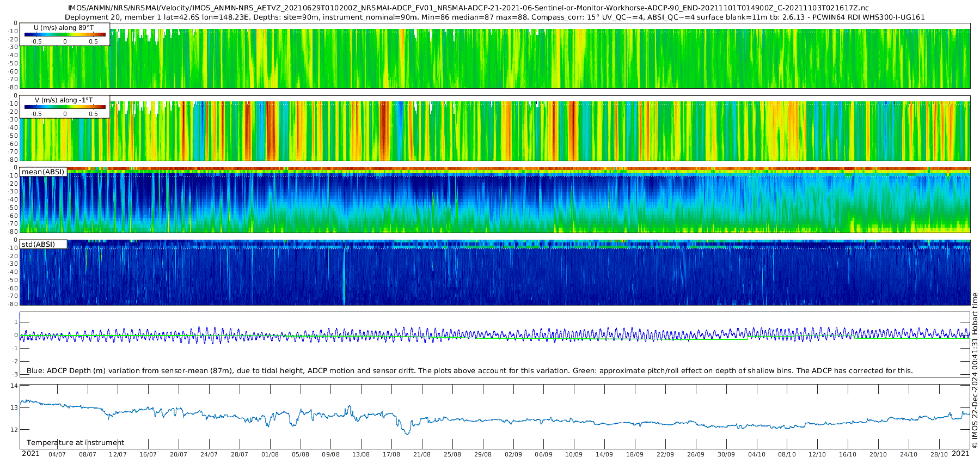
Task: Click the mean(ABSI) panel label
Action: (43, 172)
